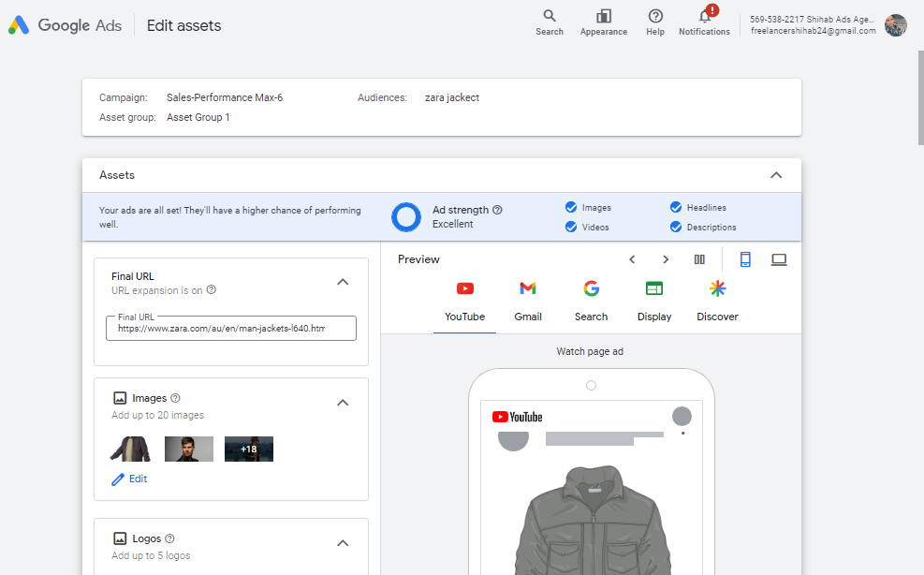Viewport: 924px width, 575px height.
Task: Go to the next ad preview
Action: tap(666, 259)
